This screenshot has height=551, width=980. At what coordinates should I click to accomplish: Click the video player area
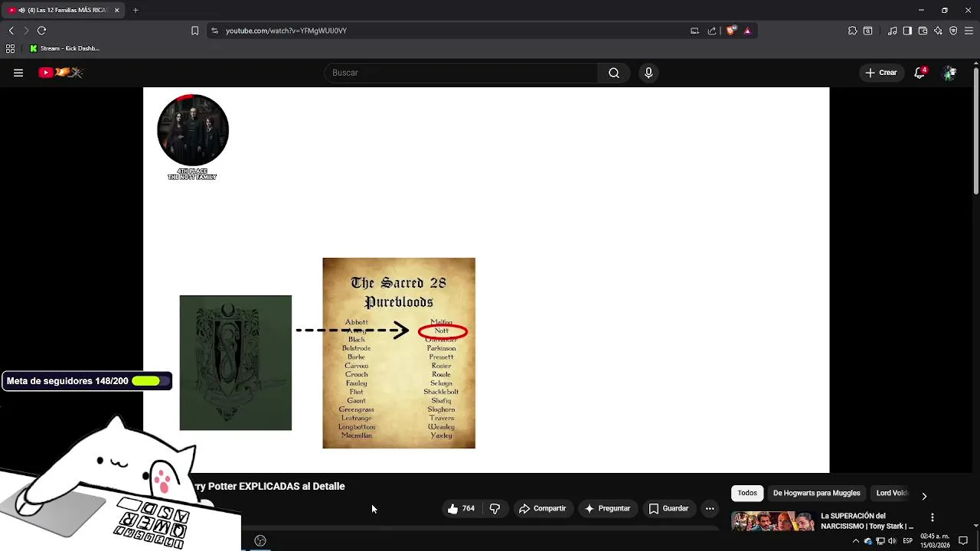point(486,280)
